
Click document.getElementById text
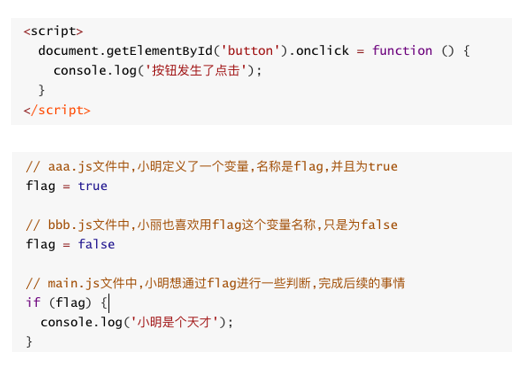[125, 51]
